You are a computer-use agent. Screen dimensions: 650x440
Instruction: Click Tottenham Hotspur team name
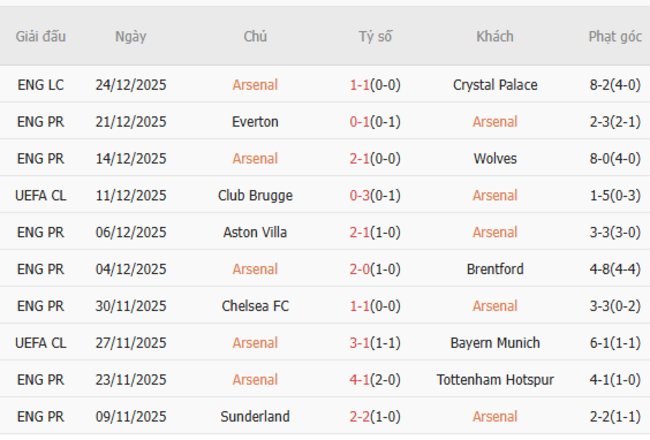click(495, 380)
